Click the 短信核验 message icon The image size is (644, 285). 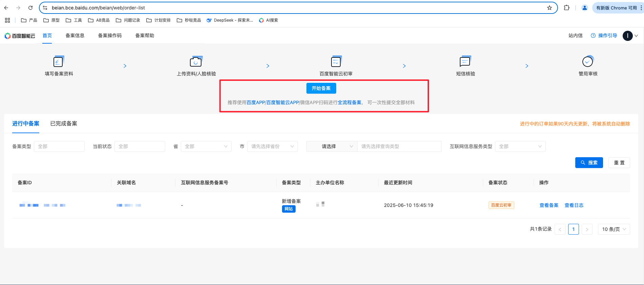coord(465,62)
